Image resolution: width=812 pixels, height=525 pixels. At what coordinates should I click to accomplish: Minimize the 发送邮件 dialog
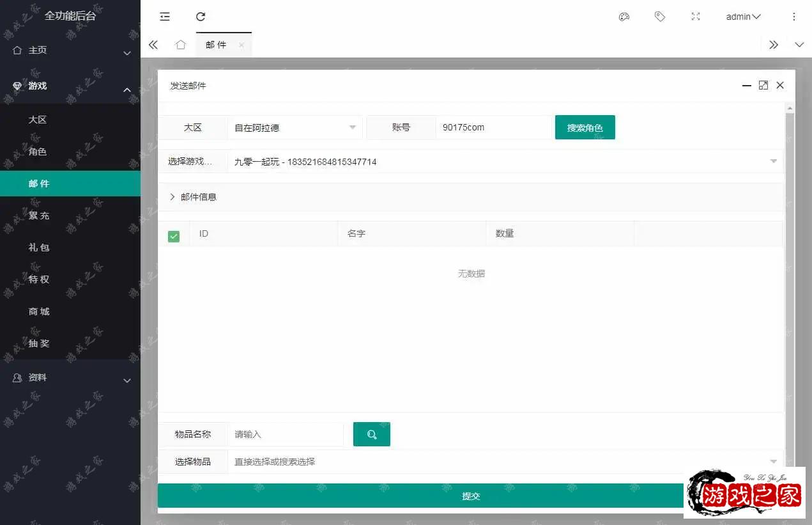coord(746,85)
